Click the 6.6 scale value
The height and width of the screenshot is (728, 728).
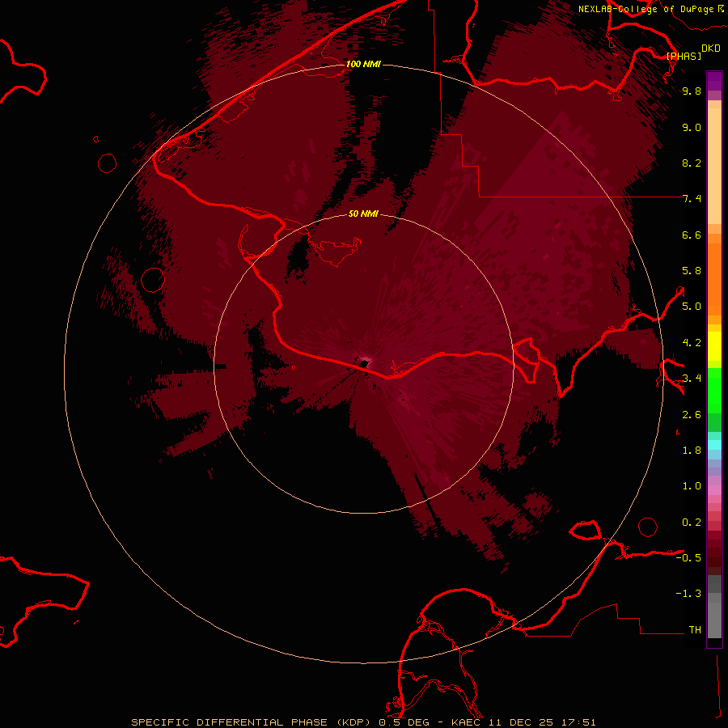(x=692, y=235)
